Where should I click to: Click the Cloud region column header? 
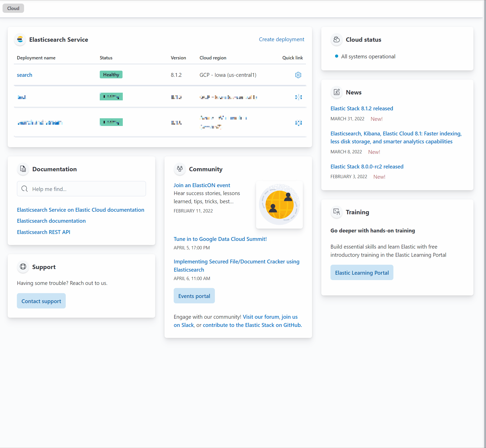(213, 58)
